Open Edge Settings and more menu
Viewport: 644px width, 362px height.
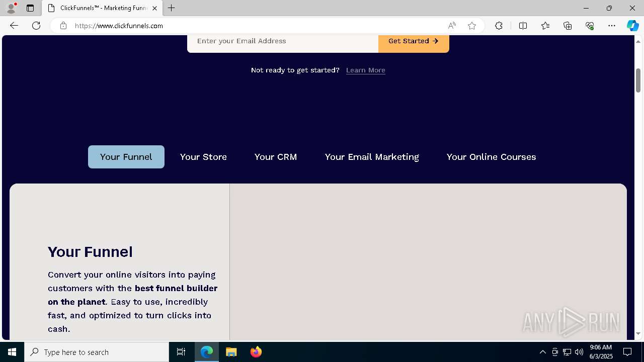612,26
